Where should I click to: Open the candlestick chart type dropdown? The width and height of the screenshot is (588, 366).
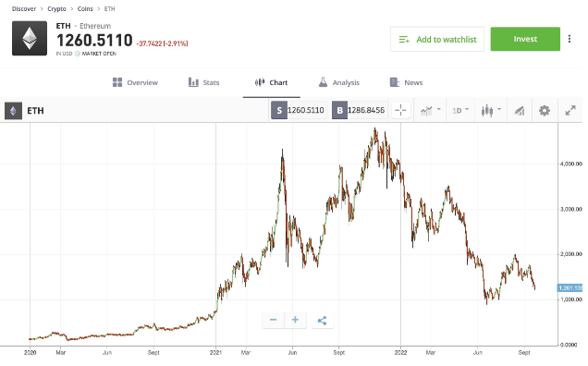491,110
